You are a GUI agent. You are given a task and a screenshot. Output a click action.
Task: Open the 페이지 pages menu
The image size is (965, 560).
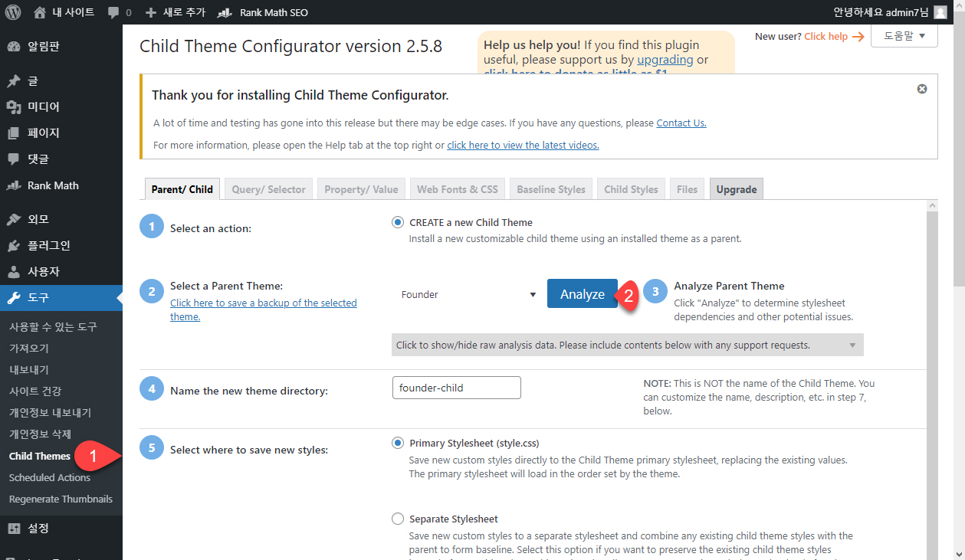coord(61,133)
